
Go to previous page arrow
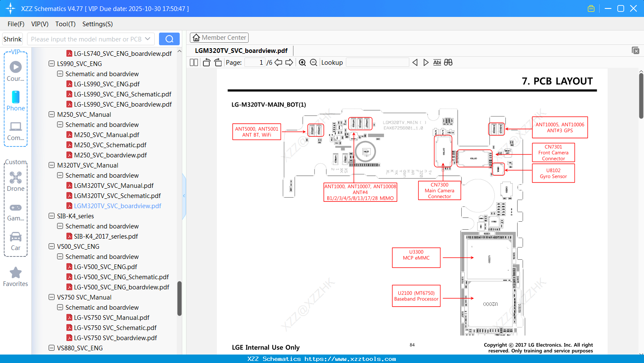(x=278, y=63)
